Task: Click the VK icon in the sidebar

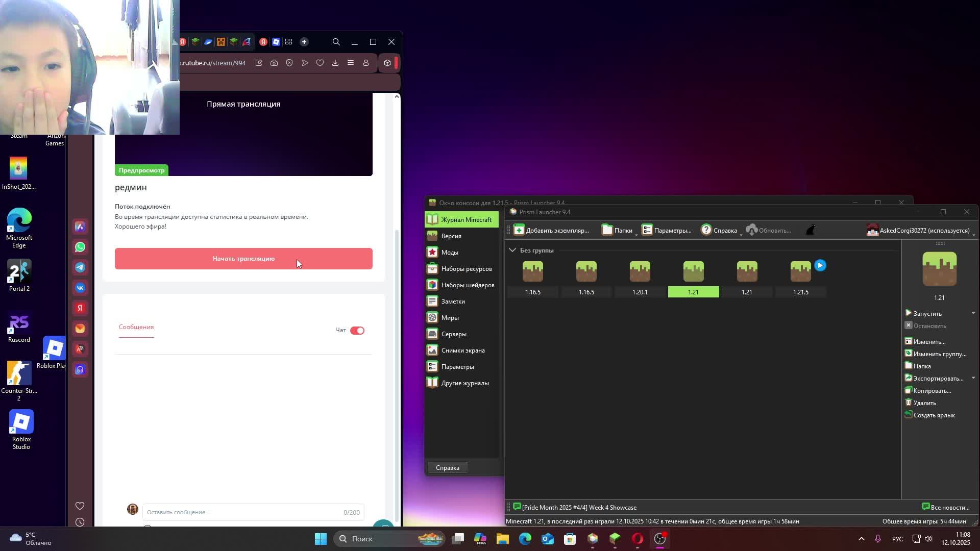Action: tap(80, 288)
